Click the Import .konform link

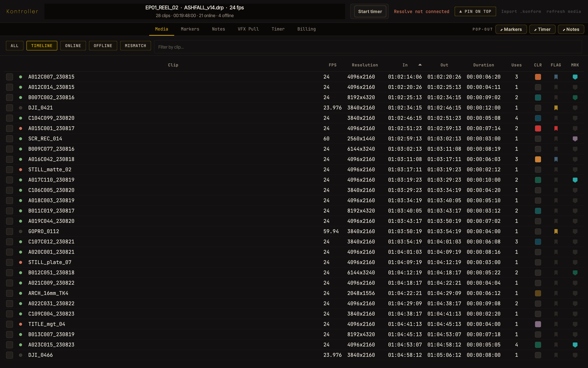pyautogui.click(x=521, y=11)
